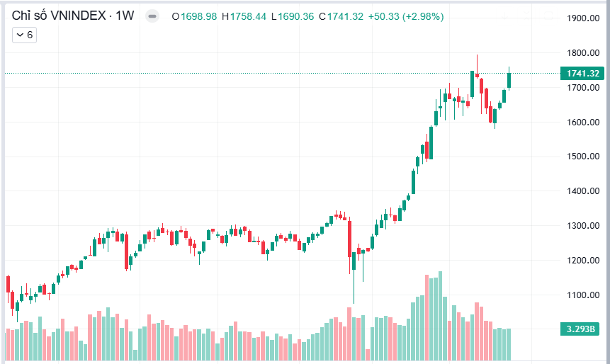Click the 1W interval label in title
This screenshot has width=610, height=364.
125,16
